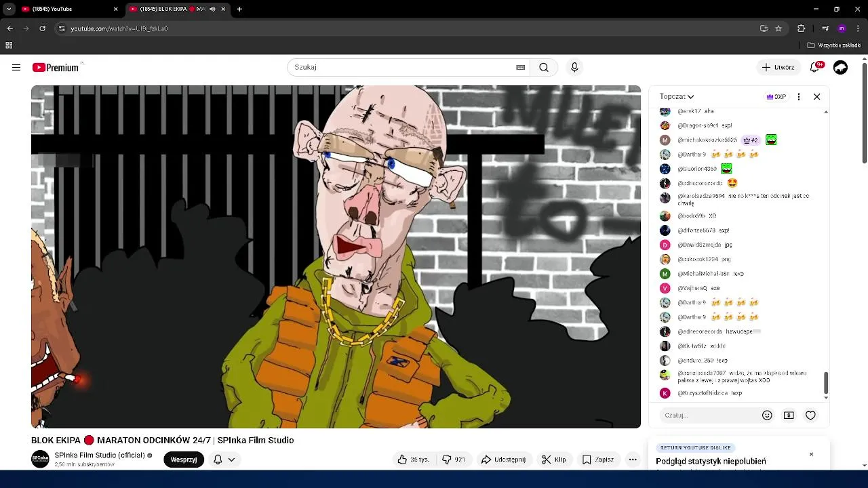Screen dimensions: 868x488
Task: Send a heart reaction in chat
Action: [x=810, y=415]
